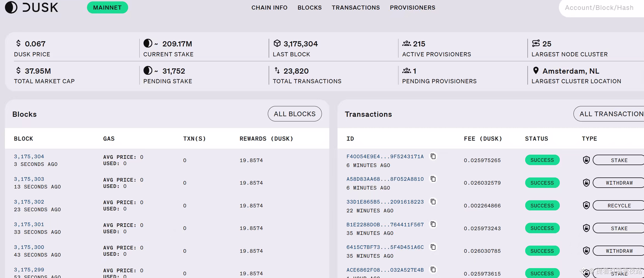Copy transaction ID 33D1E865B5...2091618223

[x=433, y=202]
